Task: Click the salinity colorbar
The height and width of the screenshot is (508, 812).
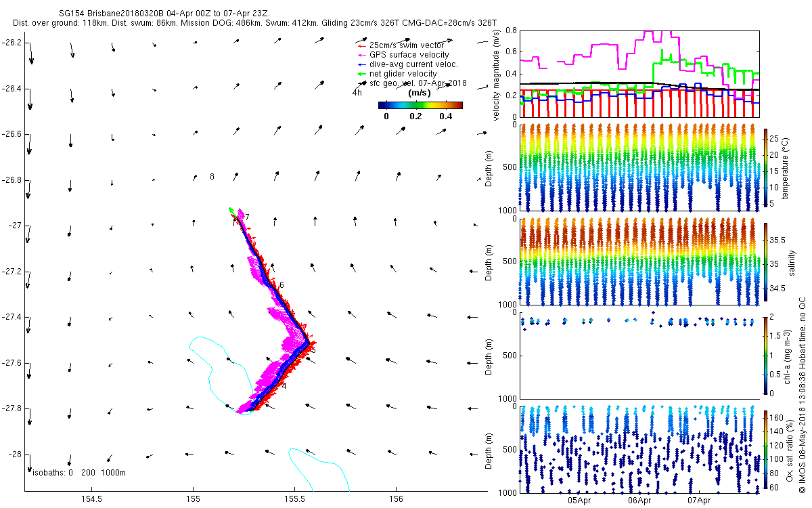Action: pos(765,261)
